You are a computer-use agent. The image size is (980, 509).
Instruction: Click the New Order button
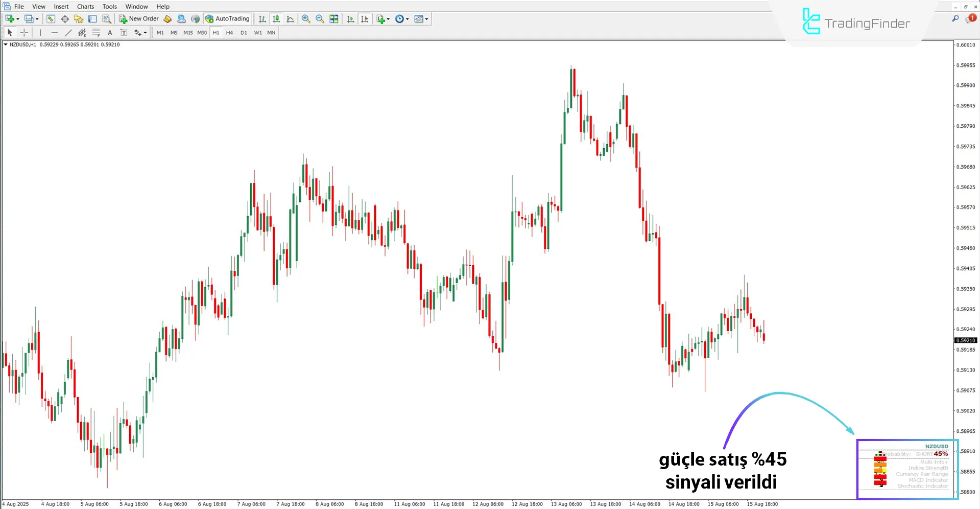point(139,19)
